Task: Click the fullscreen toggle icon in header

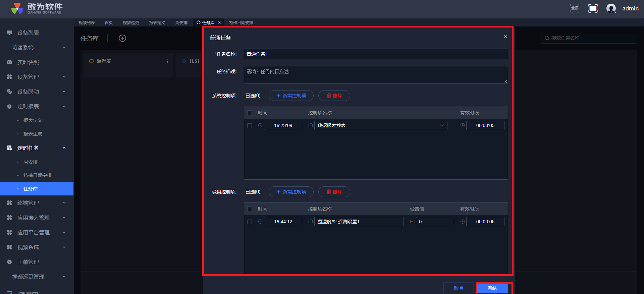Action: click(593, 8)
